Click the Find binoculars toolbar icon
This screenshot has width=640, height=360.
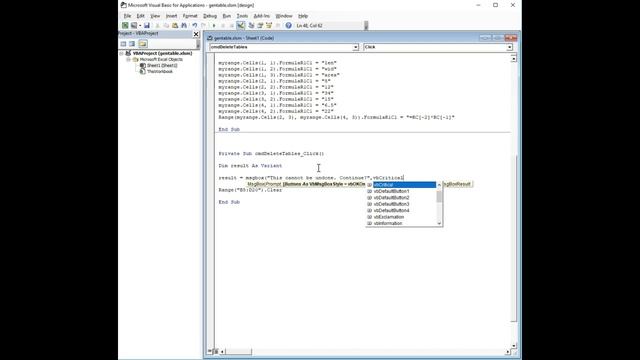point(184,25)
